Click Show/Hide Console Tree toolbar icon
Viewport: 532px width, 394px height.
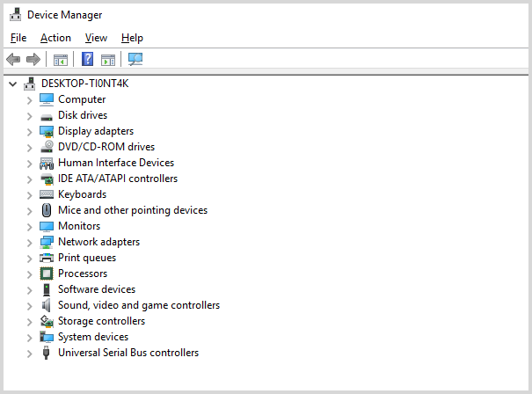[x=61, y=60]
